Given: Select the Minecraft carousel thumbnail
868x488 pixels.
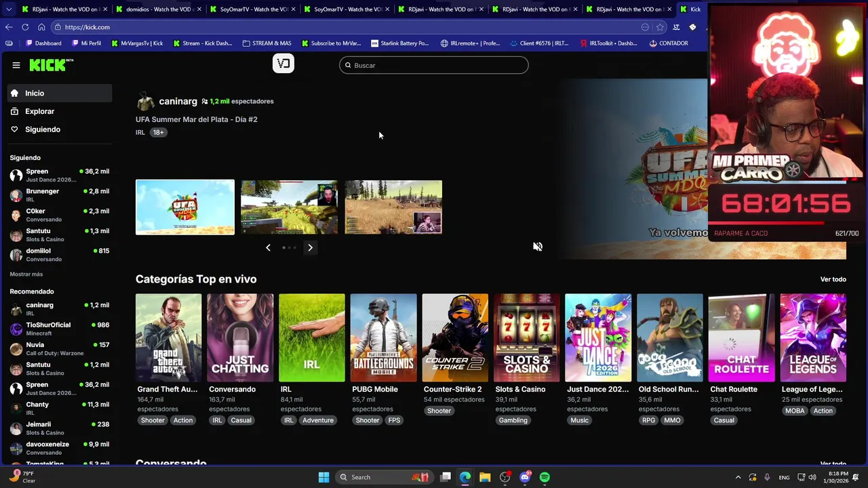Looking at the screenshot, I should [x=289, y=207].
